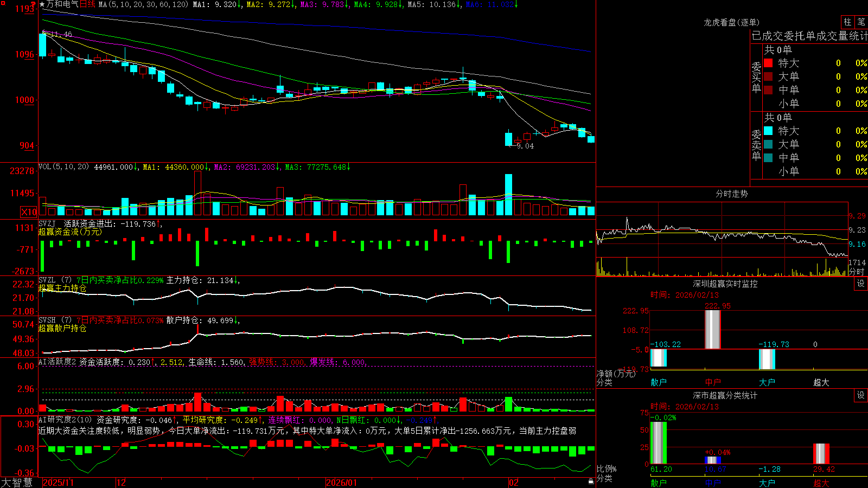The height and width of the screenshot is (488, 868).
Task: Click the 2025/11 marker on the timeline
Action: [58, 483]
